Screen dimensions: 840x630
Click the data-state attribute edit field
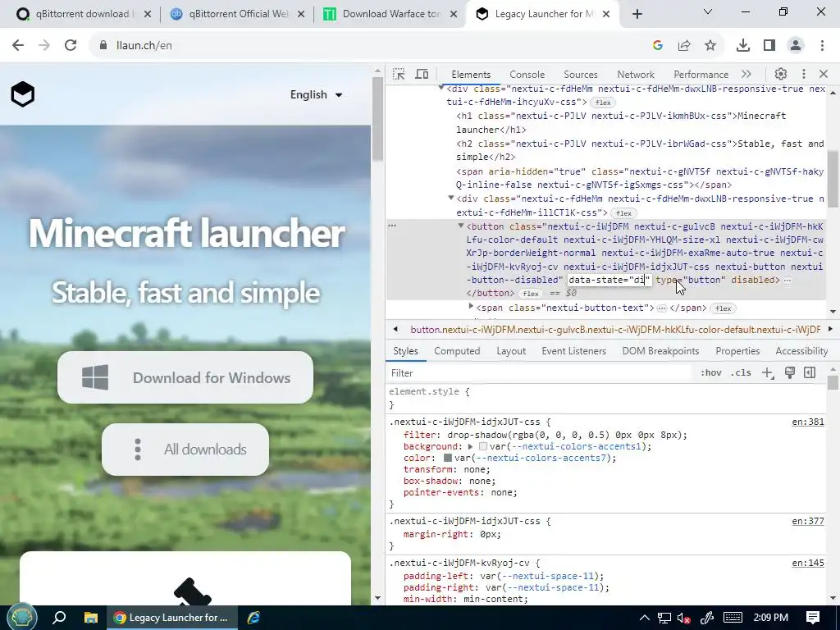pyautogui.click(x=609, y=280)
